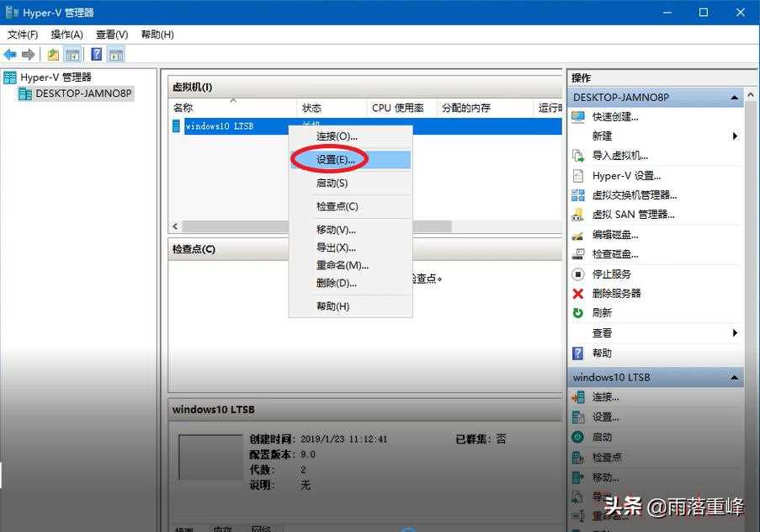Viewport: 760px width, 532px height.
Task: Click 连接... action under windows10 LTSB
Action: 605,397
